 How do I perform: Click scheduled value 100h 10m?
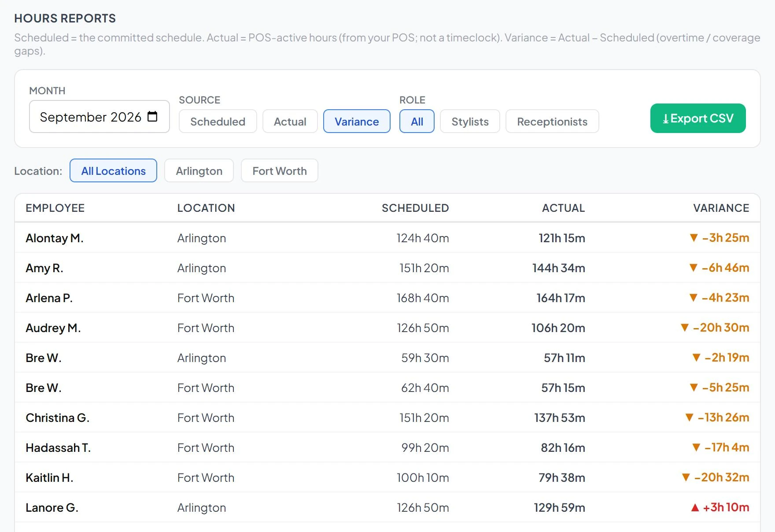(x=423, y=478)
